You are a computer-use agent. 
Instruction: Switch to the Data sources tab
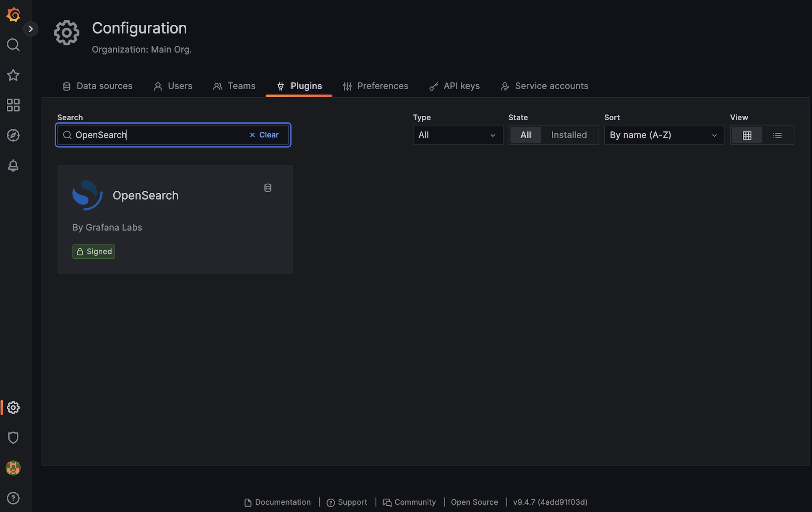point(97,86)
